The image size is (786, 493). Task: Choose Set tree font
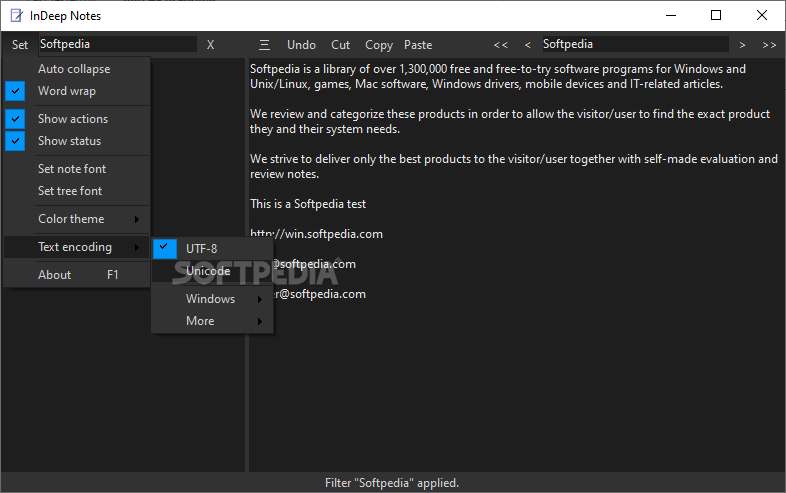coord(77,191)
